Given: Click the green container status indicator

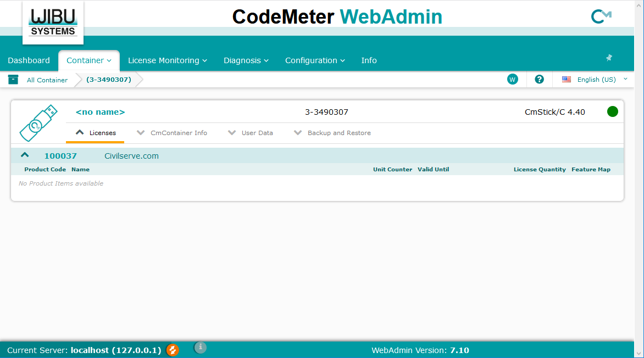Looking at the screenshot, I should [x=613, y=111].
